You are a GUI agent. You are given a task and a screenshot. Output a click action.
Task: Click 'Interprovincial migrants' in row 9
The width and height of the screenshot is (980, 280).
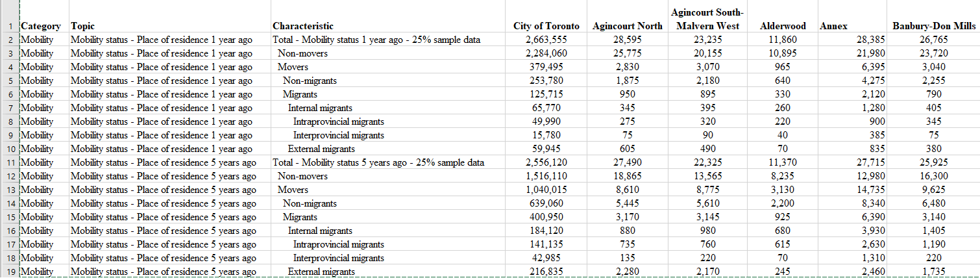(387, 135)
